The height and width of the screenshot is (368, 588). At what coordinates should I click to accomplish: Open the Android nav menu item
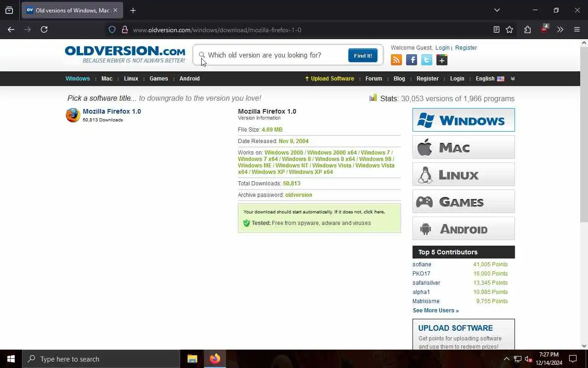pos(189,79)
